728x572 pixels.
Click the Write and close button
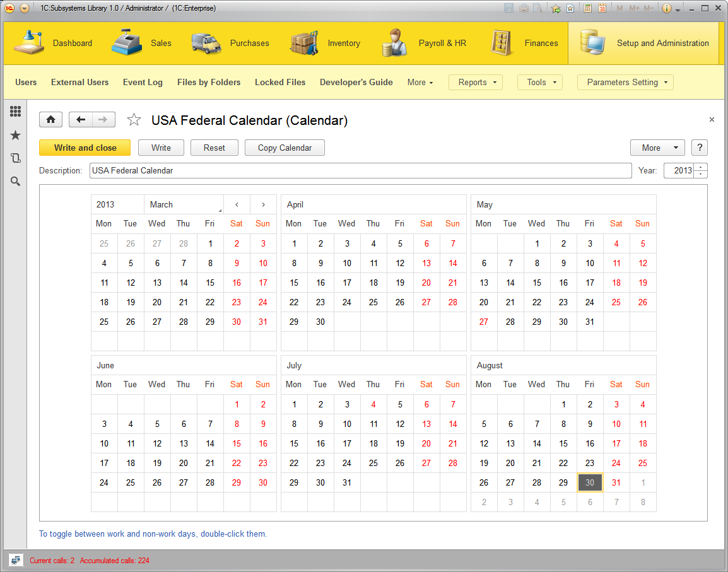85,148
